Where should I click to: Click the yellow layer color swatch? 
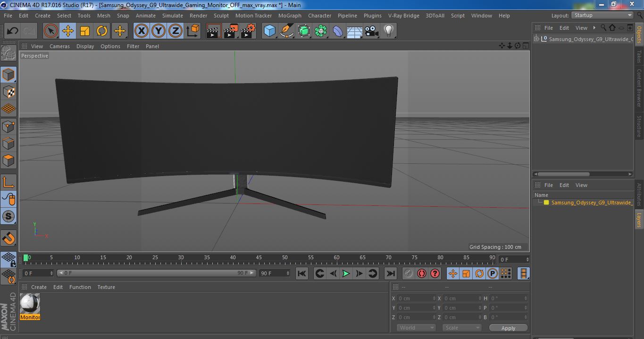(x=546, y=203)
